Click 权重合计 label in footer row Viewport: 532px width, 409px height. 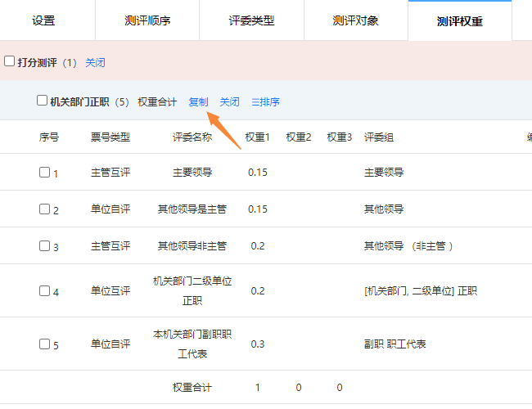[x=192, y=387]
